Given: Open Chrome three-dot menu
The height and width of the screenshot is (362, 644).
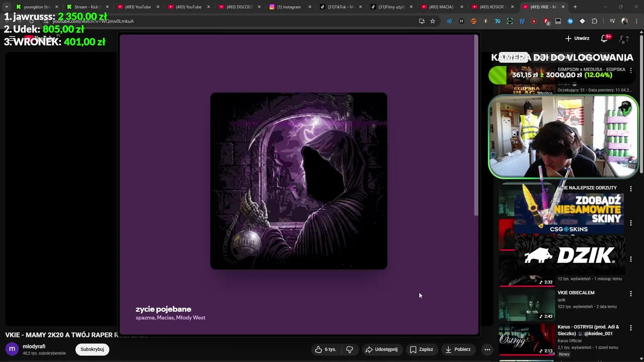Looking at the screenshot, I should (x=636, y=21).
